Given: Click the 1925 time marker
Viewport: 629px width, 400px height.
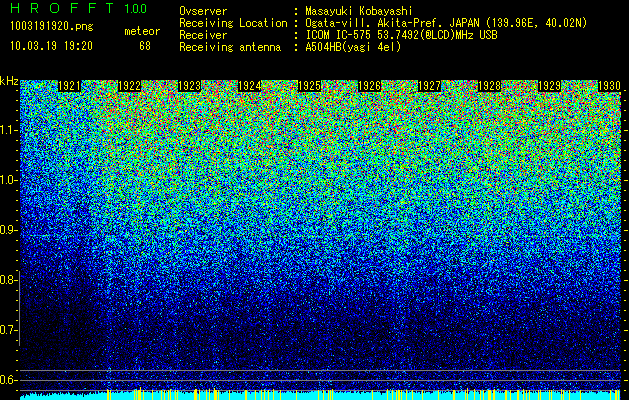Looking at the screenshot, I should point(309,86).
